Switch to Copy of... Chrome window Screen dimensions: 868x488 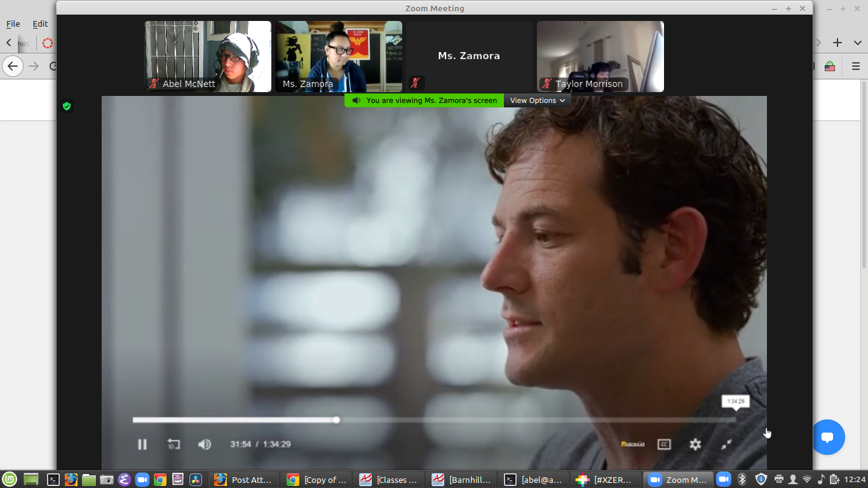pos(316,480)
